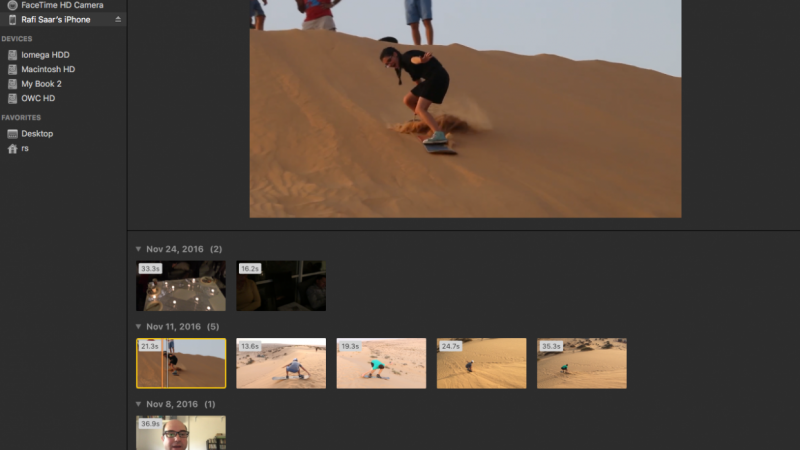Select FaceTime HD Camera source
800x450 pixels.
[63, 5]
